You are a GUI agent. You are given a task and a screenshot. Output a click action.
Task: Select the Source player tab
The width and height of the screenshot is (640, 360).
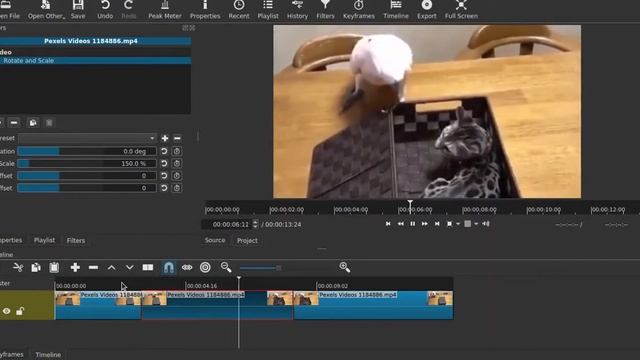pos(215,240)
